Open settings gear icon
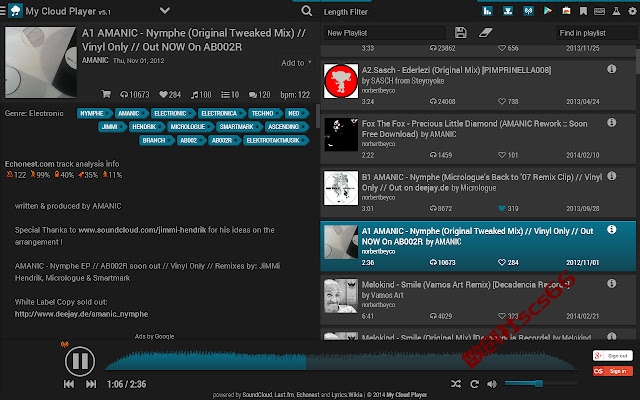The width and height of the screenshot is (640, 400). 632,11
